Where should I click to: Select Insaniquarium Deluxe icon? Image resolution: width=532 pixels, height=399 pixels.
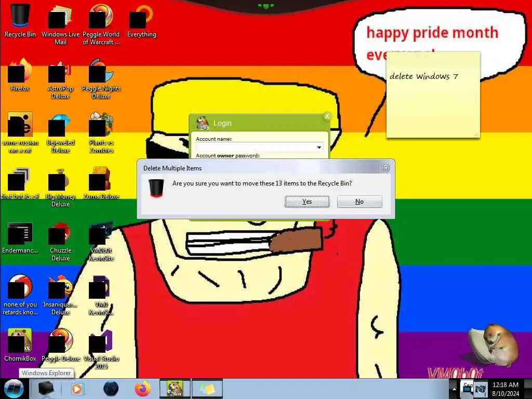(60, 295)
